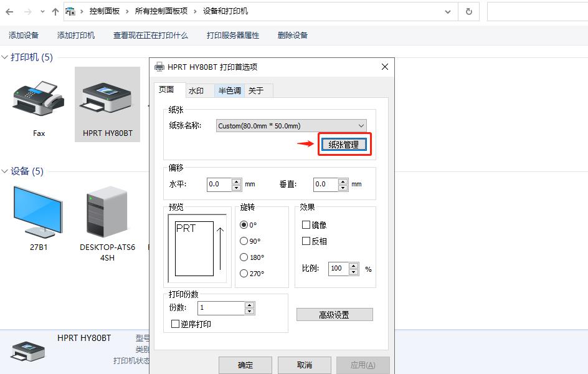Select the 27B1 monitor device icon
This screenshot has height=374, width=588.
click(38, 212)
